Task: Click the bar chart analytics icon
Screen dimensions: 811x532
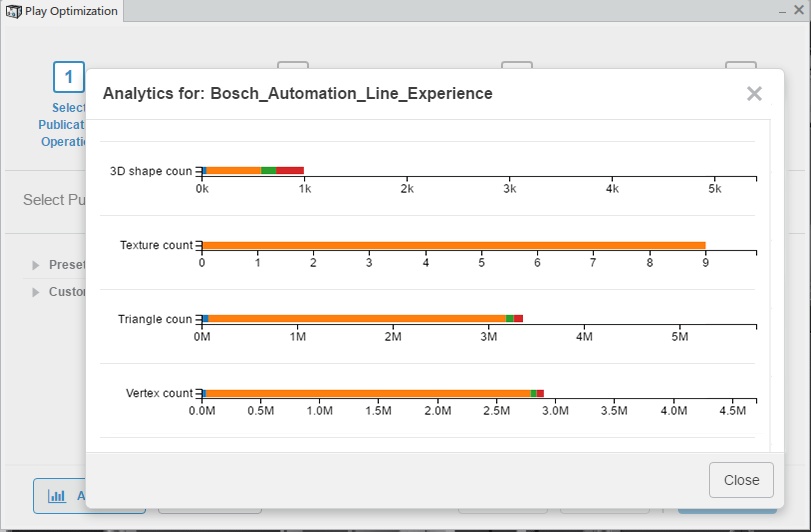Action: (56, 496)
